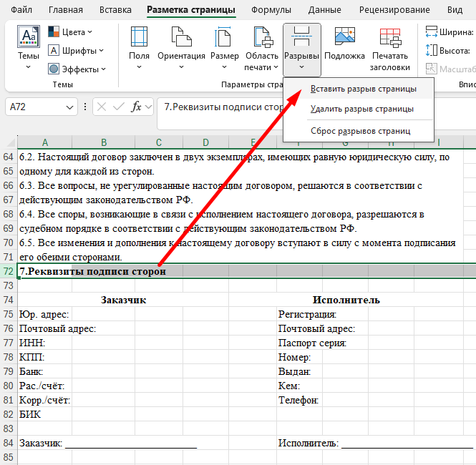Click the cell with Номер:
The image size is (476, 465).
300,357
